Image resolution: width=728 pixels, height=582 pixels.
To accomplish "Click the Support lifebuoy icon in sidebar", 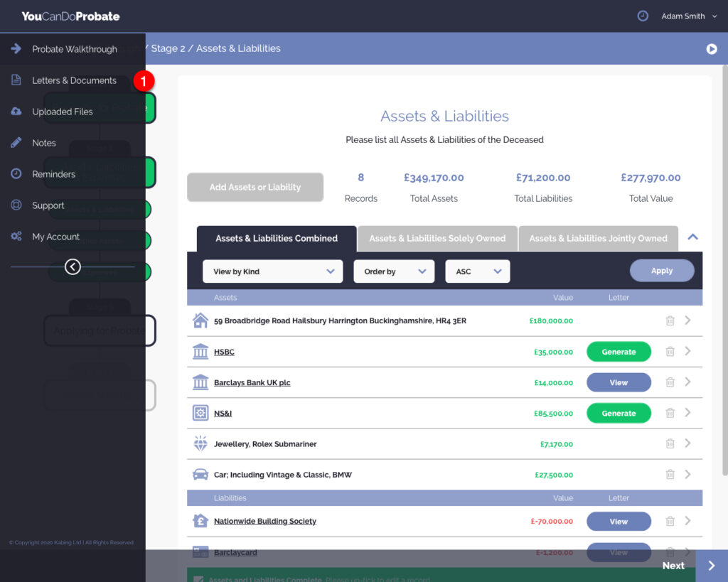I will (16, 205).
